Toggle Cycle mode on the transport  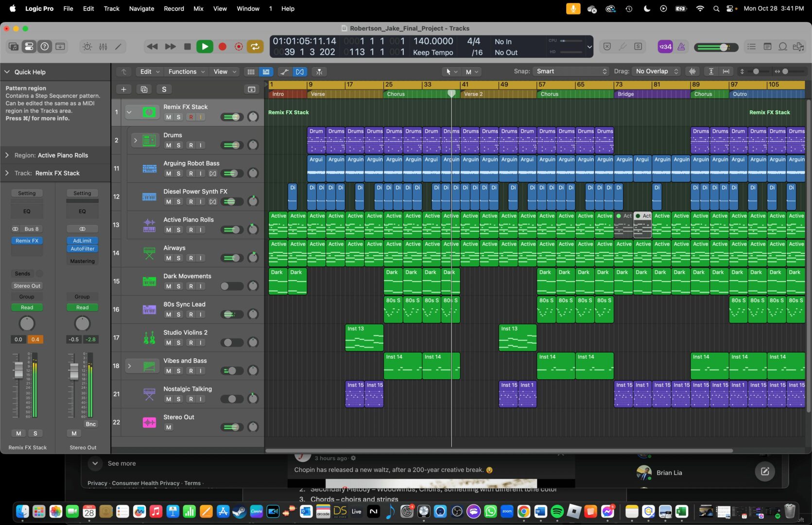(x=255, y=47)
